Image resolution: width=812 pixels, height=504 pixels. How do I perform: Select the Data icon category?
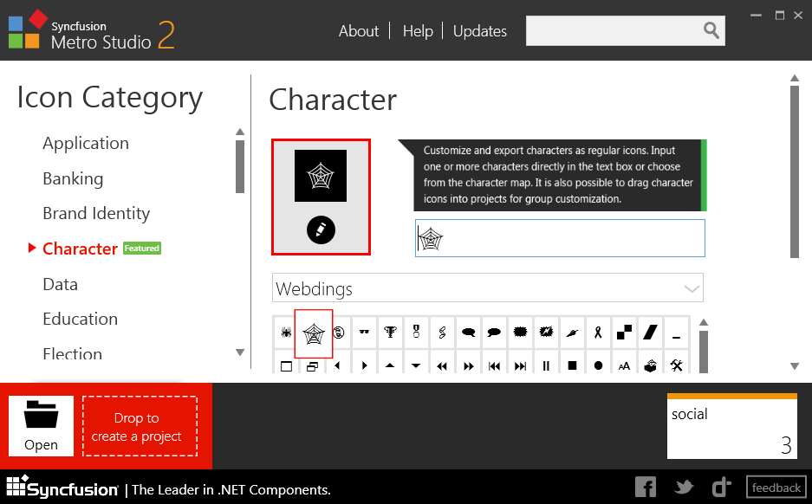pos(61,284)
